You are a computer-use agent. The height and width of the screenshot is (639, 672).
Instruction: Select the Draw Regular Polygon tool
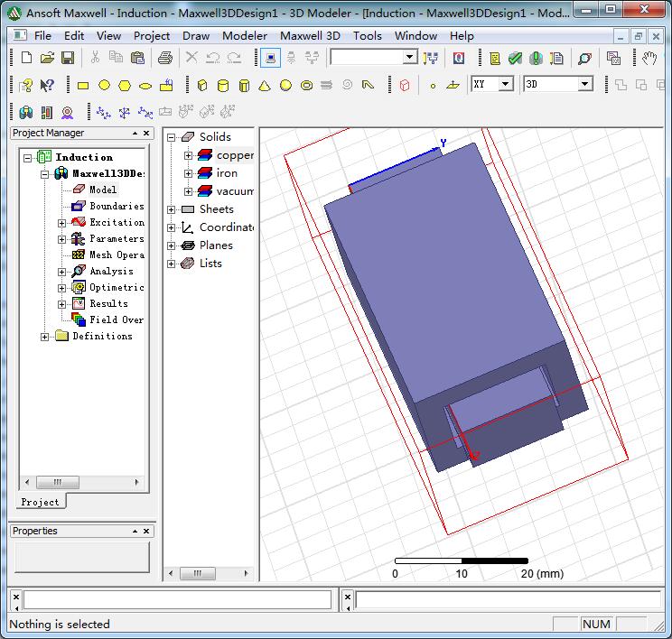click(125, 86)
